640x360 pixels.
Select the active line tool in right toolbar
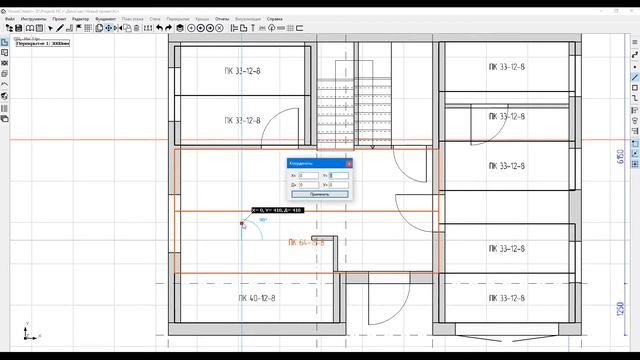(635, 77)
